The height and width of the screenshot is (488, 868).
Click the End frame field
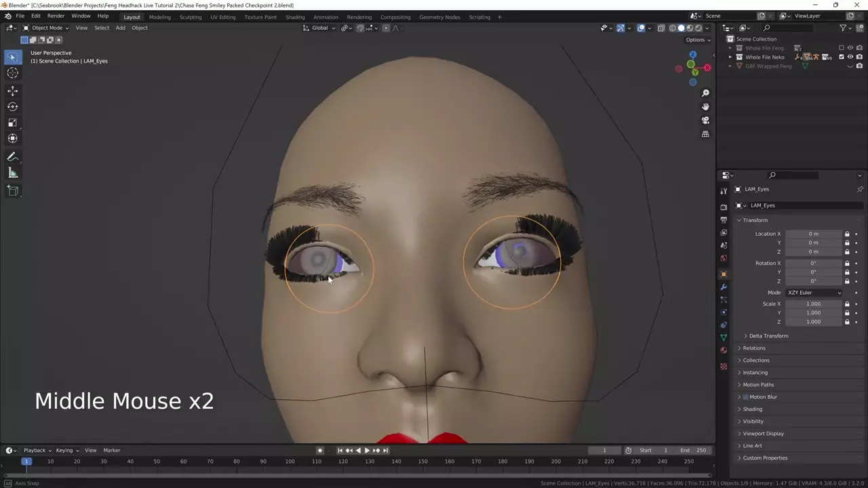pyautogui.click(x=694, y=450)
